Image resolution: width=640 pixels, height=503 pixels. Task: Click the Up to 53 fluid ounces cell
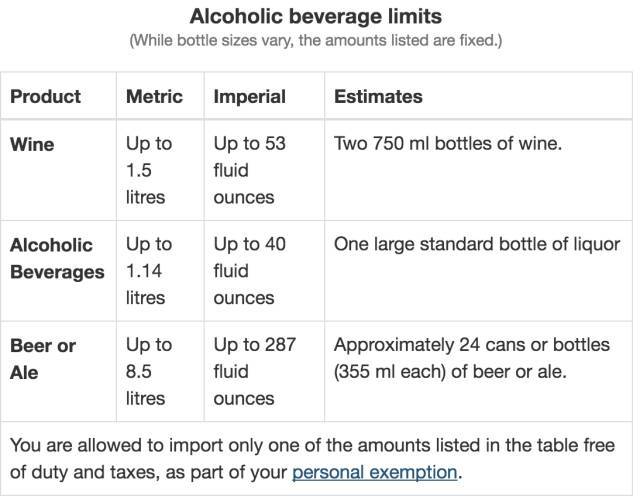[x=249, y=170]
